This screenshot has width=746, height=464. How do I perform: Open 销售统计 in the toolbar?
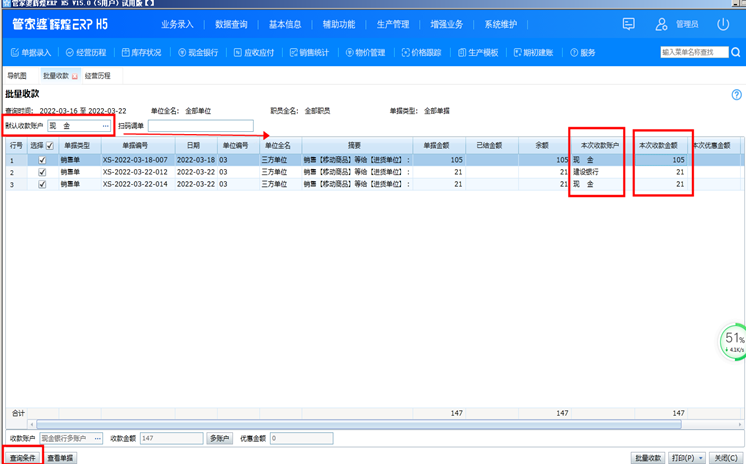click(311, 52)
